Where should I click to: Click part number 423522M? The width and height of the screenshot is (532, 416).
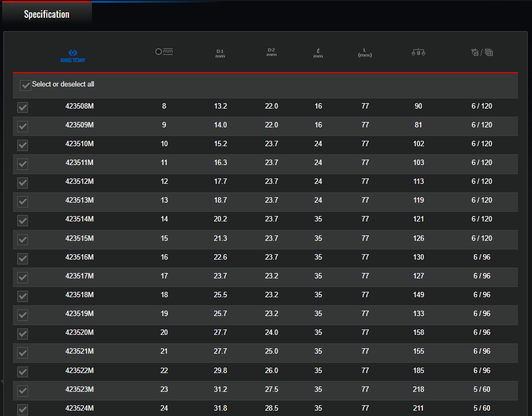pos(80,370)
